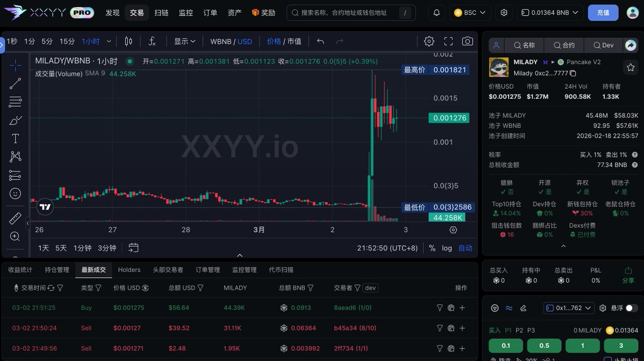
Task: Expand the timeframe dropdown arrow
Action: coord(109,41)
